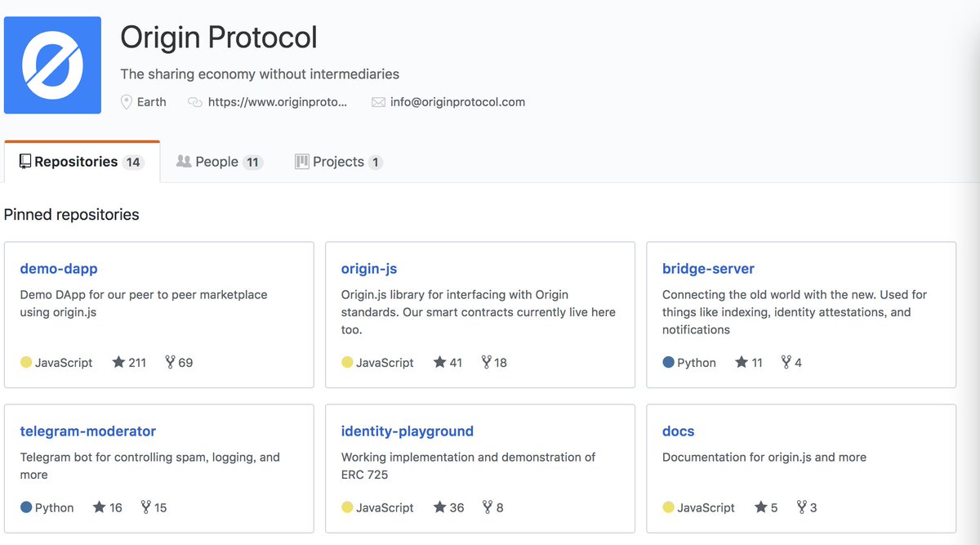Click the Earth location pin icon
Viewport: 980px width, 545px height.
click(127, 102)
